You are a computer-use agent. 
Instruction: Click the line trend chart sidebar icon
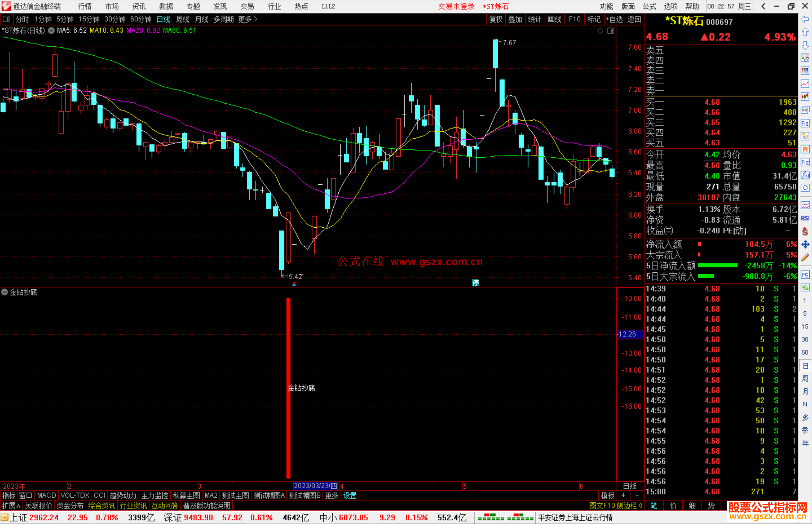point(805,84)
